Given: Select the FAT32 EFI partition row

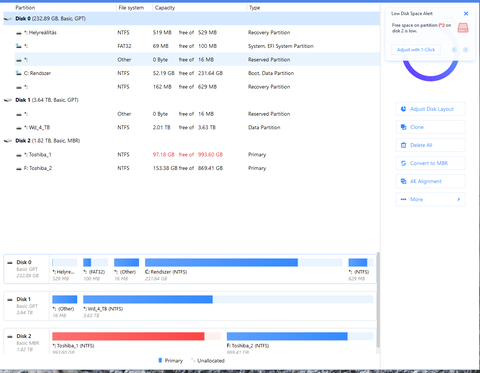Looking at the screenshot, I should pos(197,46).
